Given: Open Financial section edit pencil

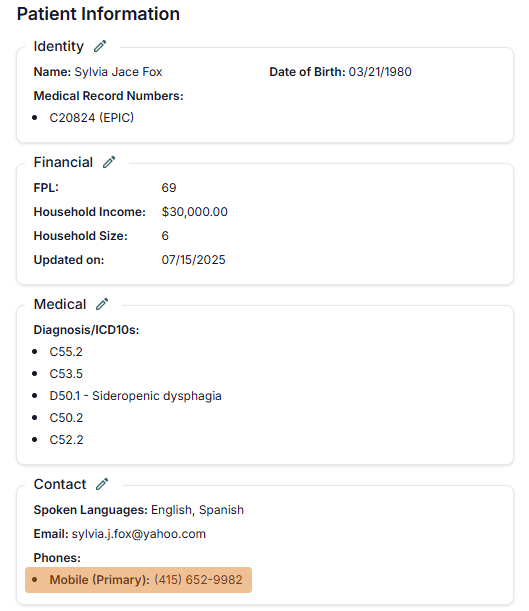Looking at the screenshot, I should tap(109, 162).
